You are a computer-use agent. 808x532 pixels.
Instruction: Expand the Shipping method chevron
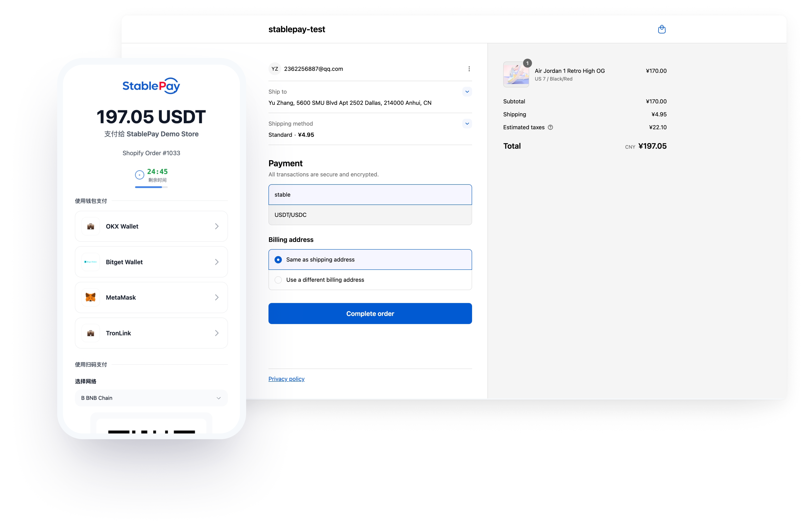tap(467, 123)
